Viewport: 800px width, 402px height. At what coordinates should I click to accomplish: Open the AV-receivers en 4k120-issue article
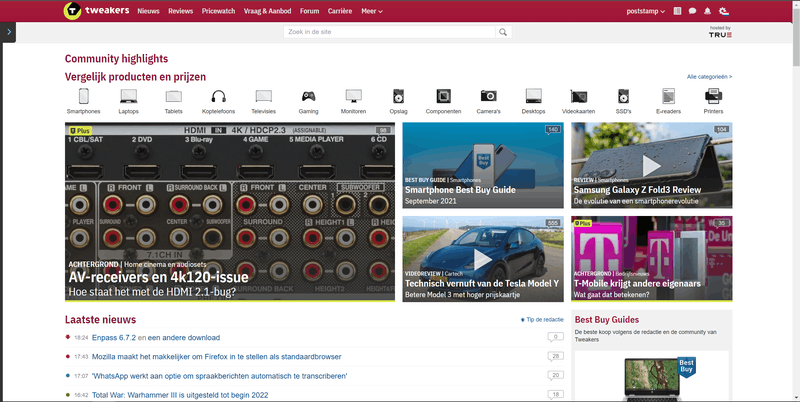coord(230,212)
